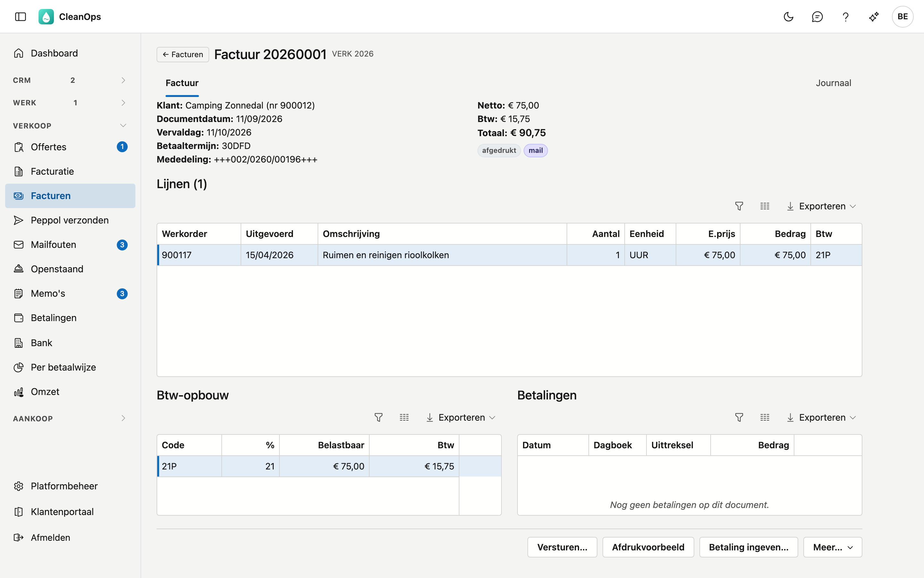Open the Meer... dropdown button
This screenshot has width=924, height=578.
click(833, 547)
